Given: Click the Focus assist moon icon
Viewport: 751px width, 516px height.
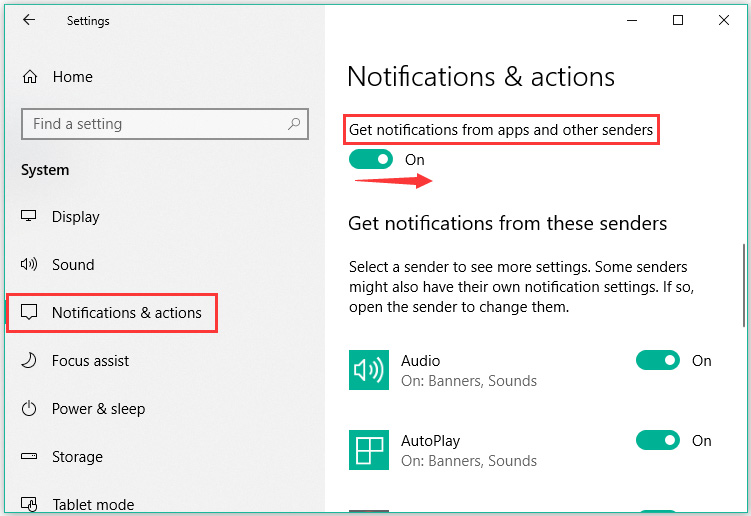Looking at the screenshot, I should click(x=29, y=360).
